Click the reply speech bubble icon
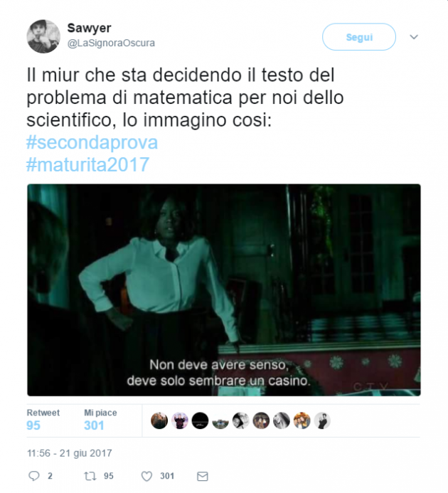The height and width of the screenshot is (493, 448). coord(34,476)
